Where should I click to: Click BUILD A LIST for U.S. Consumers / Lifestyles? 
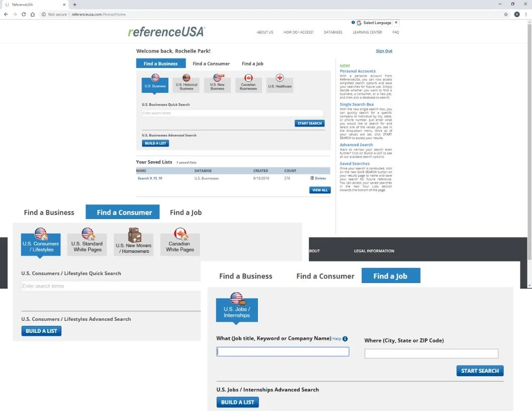tap(41, 330)
